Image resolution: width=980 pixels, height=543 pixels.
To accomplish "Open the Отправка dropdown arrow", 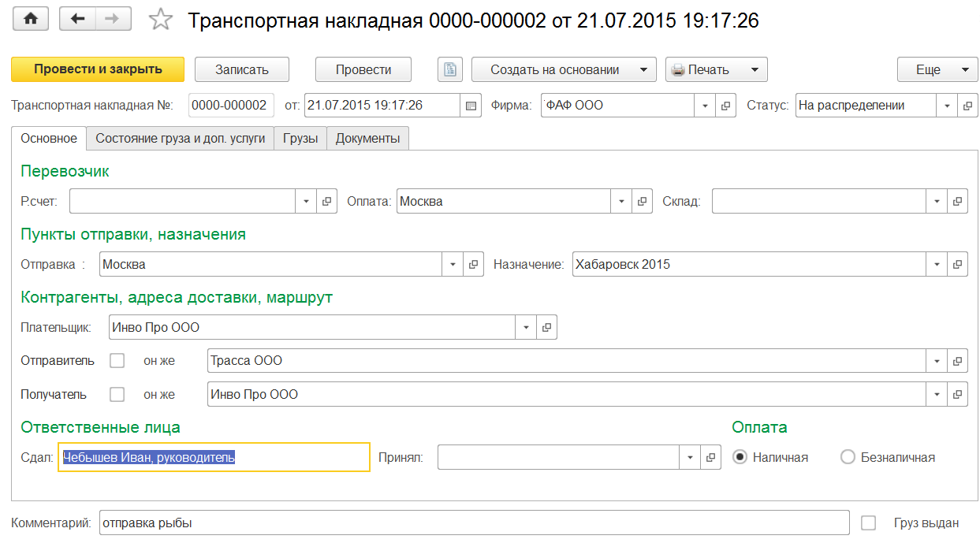I will tap(453, 264).
